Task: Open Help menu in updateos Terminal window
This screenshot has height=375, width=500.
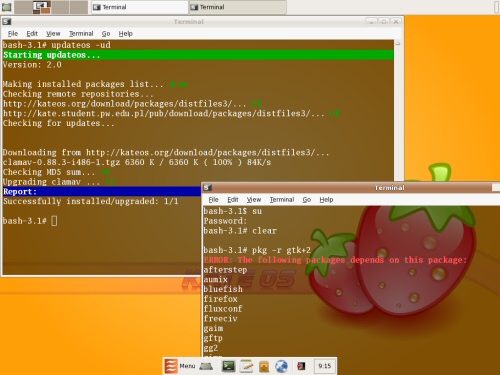Action: pyautogui.click(x=126, y=34)
